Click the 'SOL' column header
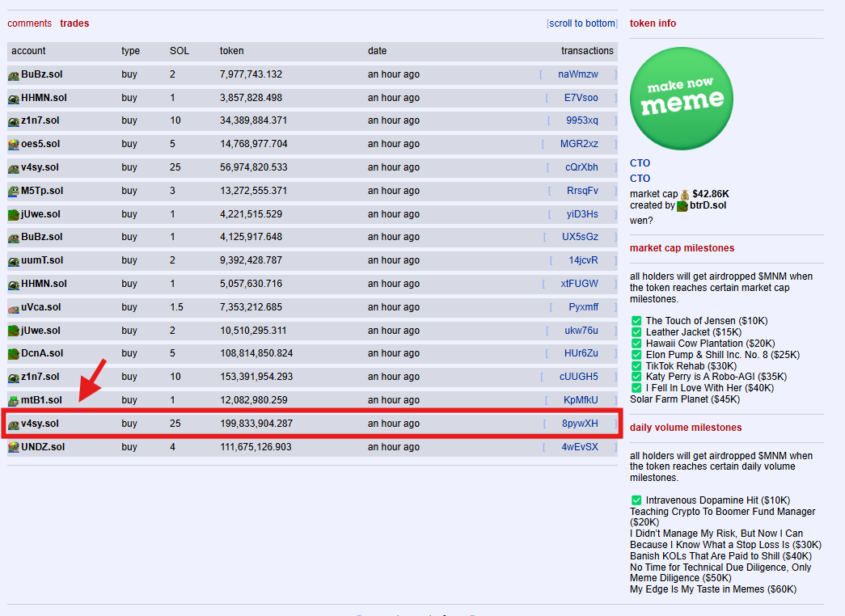The height and width of the screenshot is (616, 845). pos(180,51)
